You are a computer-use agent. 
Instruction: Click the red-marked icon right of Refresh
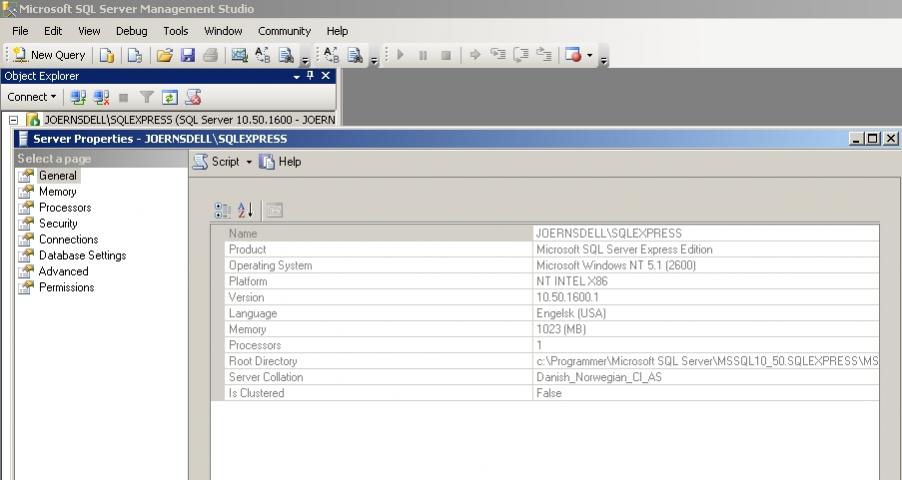[x=193, y=97]
